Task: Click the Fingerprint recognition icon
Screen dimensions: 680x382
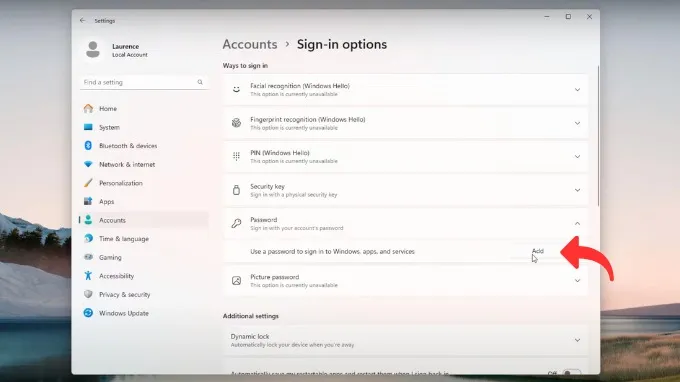Action: pyautogui.click(x=236, y=123)
